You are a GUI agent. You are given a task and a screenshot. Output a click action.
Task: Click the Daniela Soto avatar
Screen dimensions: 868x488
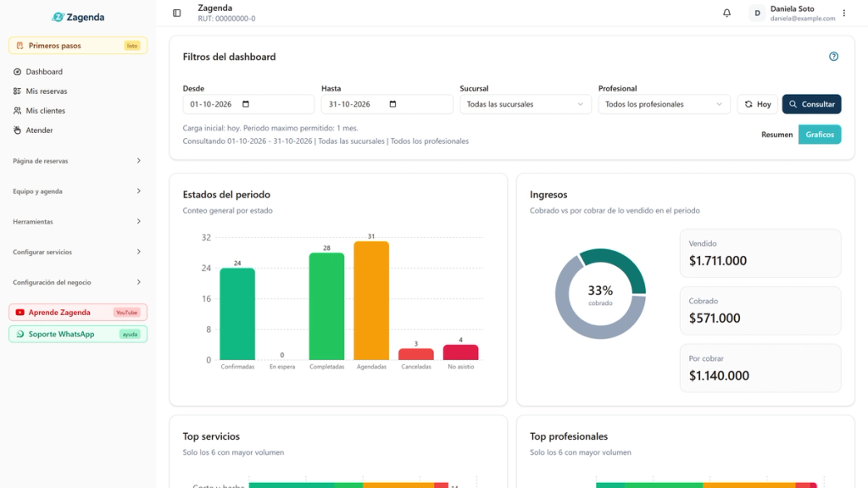point(757,13)
